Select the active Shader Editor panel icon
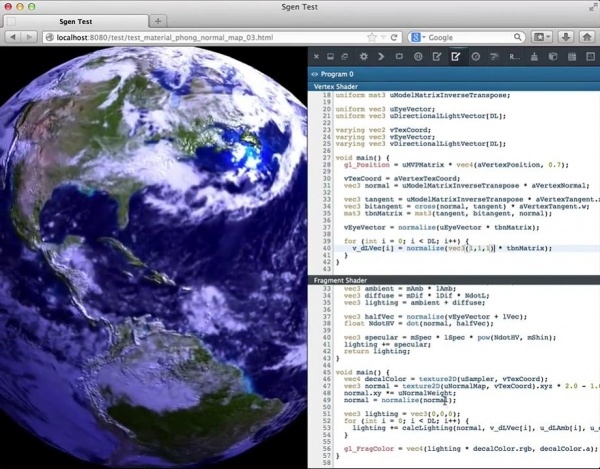 (x=457, y=57)
